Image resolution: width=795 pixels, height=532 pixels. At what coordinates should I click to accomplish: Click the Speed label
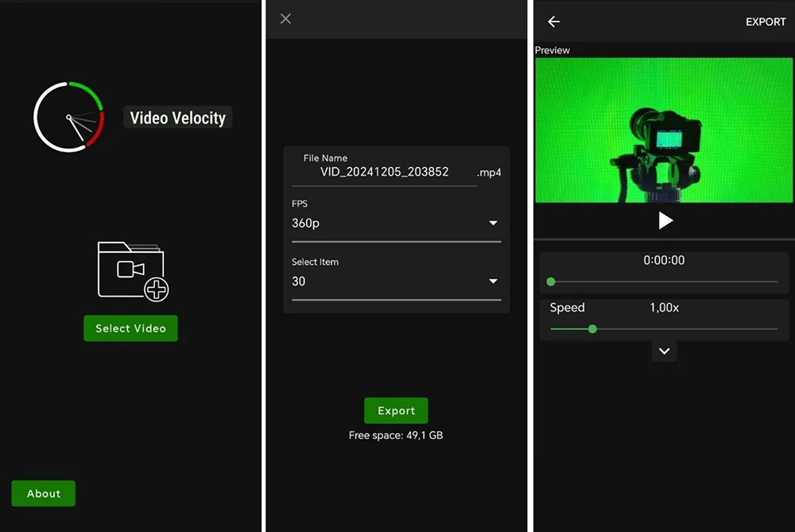568,307
